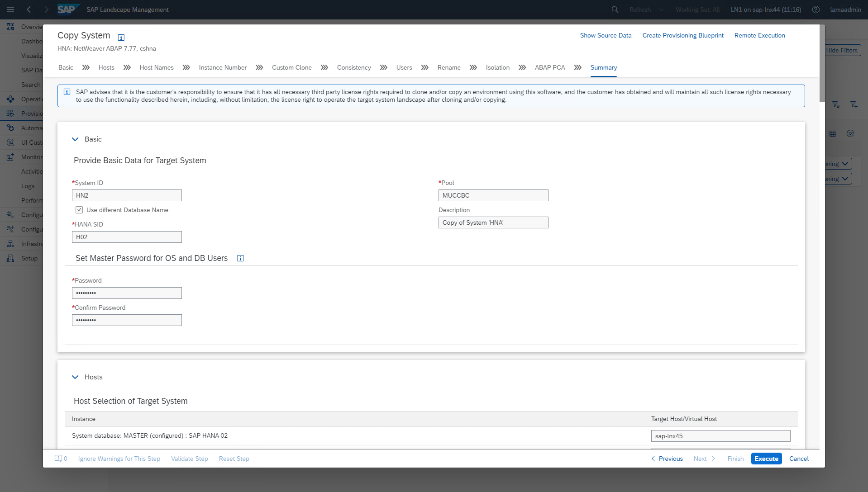
Task: Click the System ID input field
Action: point(127,195)
